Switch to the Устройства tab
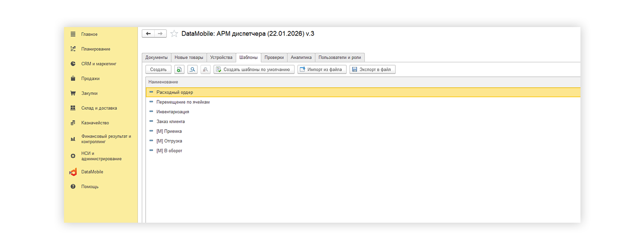 pyautogui.click(x=221, y=57)
